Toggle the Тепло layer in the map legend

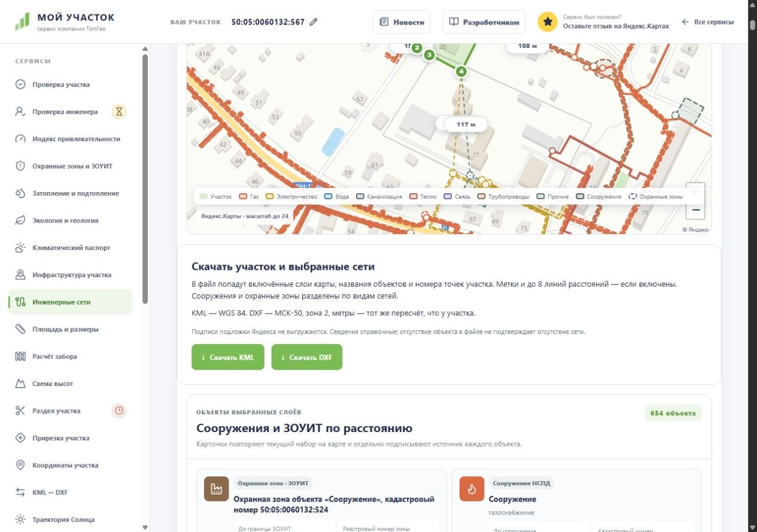click(424, 196)
